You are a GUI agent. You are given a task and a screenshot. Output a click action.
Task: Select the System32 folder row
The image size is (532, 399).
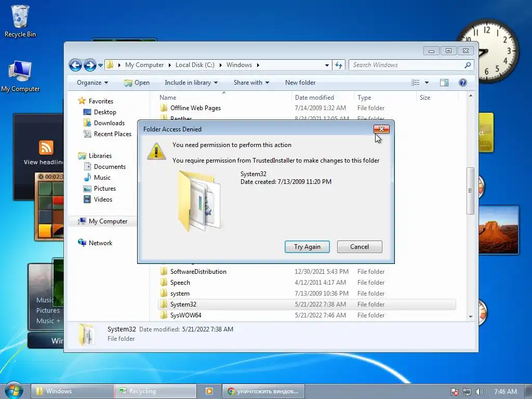[307, 304]
